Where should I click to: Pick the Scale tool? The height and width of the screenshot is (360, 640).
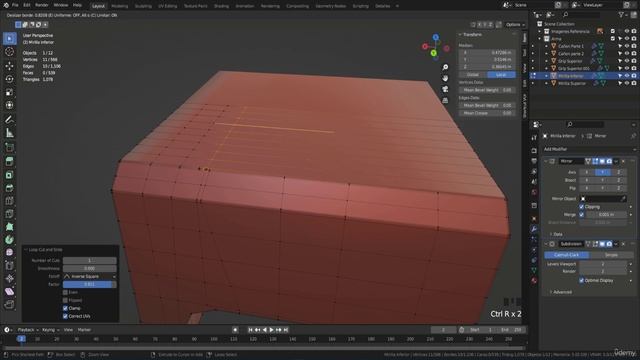(x=10, y=92)
